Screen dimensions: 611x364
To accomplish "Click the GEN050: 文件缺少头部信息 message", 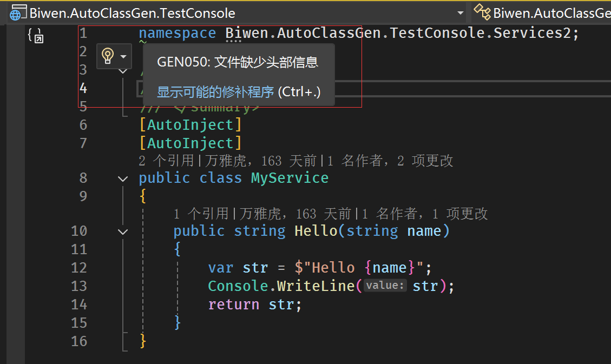I will 237,62.
